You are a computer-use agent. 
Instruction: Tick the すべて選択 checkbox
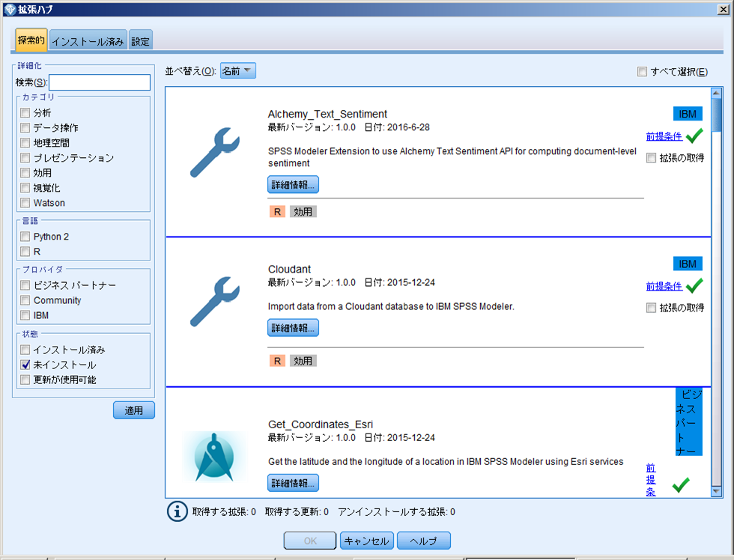(643, 71)
